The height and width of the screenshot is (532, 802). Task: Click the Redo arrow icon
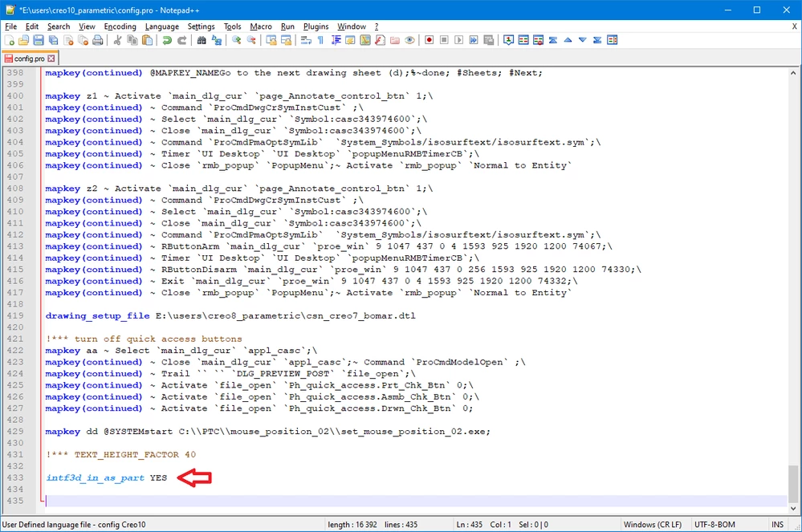point(181,40)
